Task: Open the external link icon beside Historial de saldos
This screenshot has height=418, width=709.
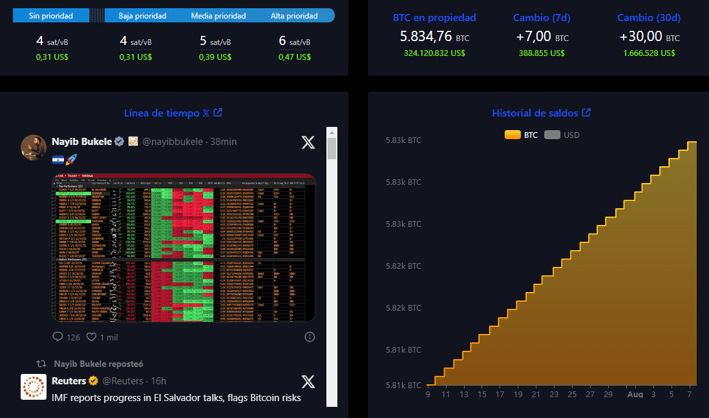Action: click(x=586, y=112)
